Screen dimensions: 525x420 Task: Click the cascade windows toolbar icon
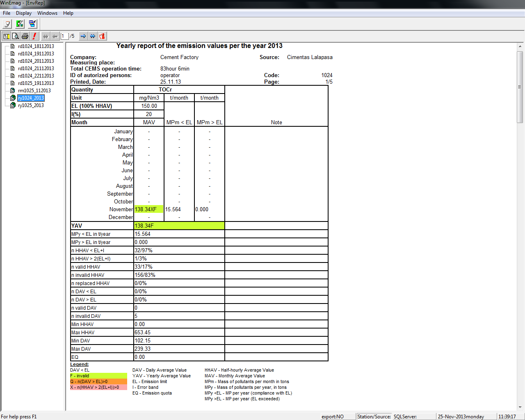(x=32, y=24)
